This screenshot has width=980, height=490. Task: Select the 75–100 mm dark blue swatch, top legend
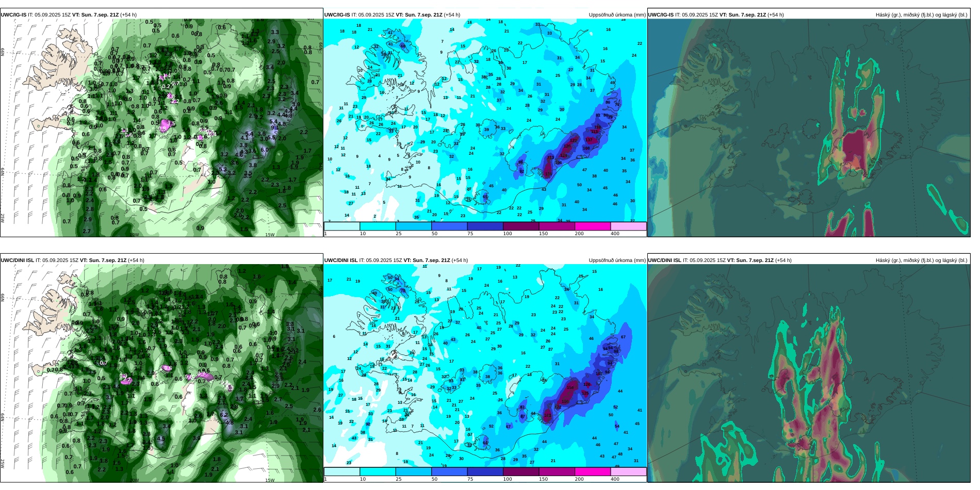coord(485,226)
